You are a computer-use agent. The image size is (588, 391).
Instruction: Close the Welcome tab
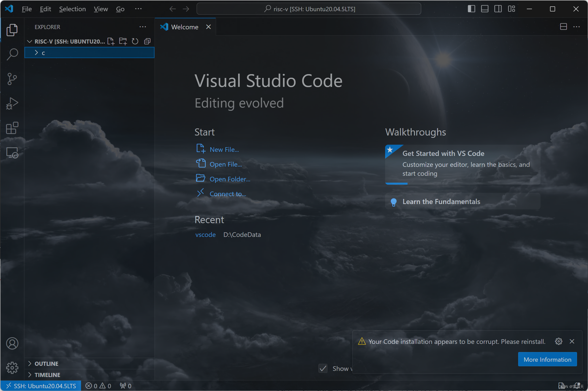pyautogui.click(x=208, y=27)
